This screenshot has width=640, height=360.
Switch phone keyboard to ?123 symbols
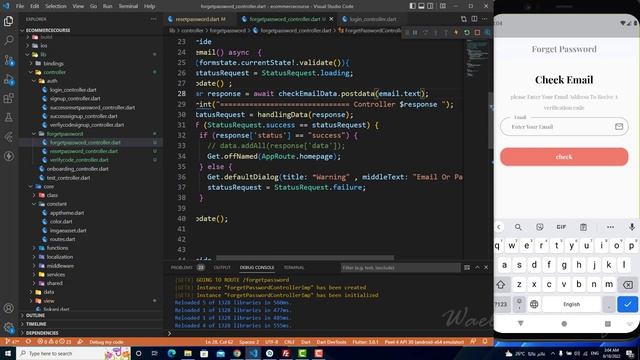pyautogui.click(x=502, y=304)
